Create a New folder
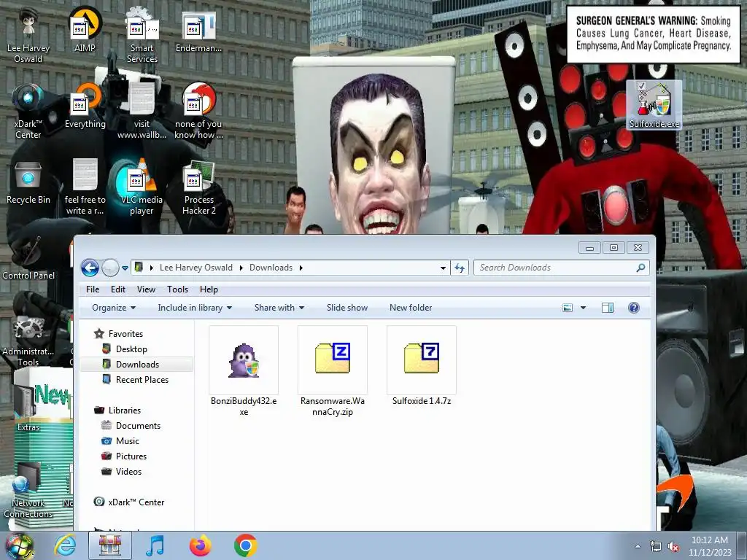 (411, 308)
